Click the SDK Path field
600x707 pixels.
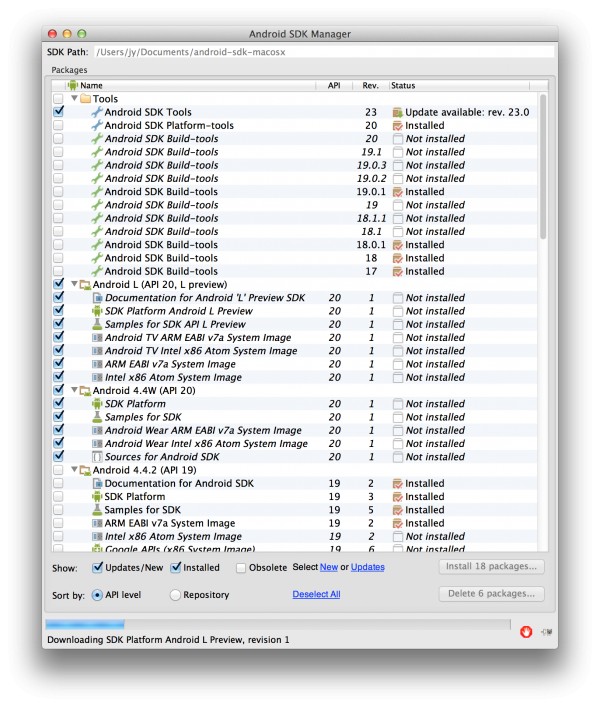(324, 52)
